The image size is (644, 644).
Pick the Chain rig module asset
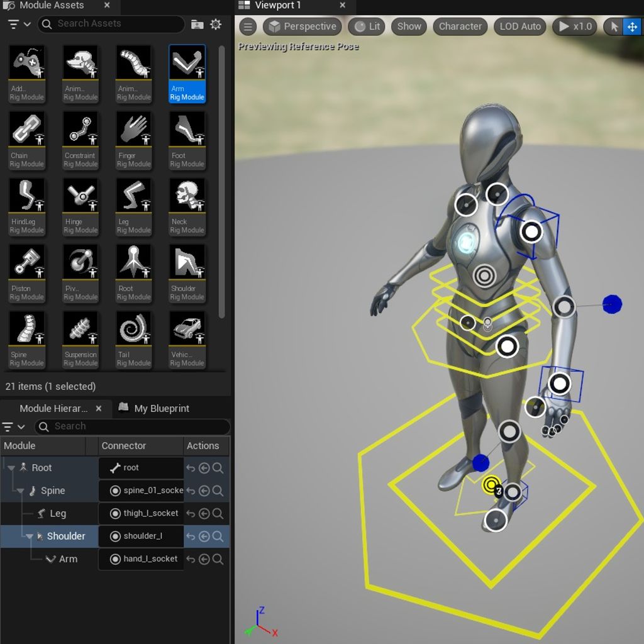tap(27, 140)
